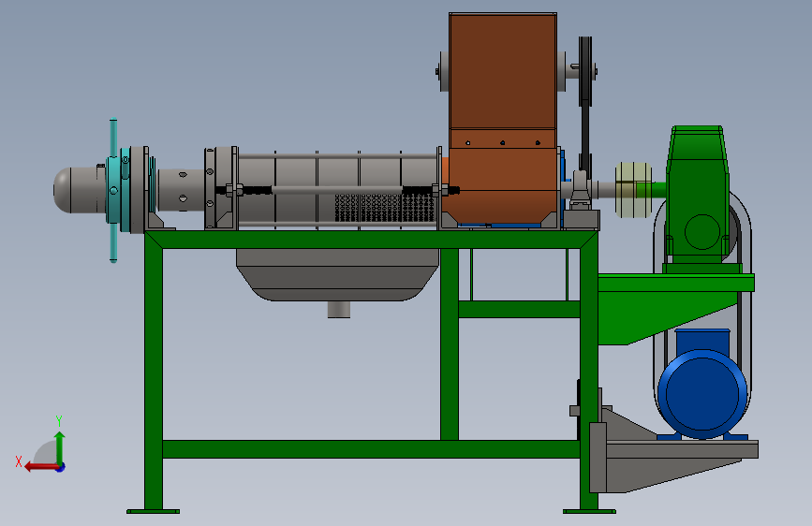Viewport: 812px width, 526px height.
Task: Click the green Y axis arrow of the triad
Action: point(60,446)
